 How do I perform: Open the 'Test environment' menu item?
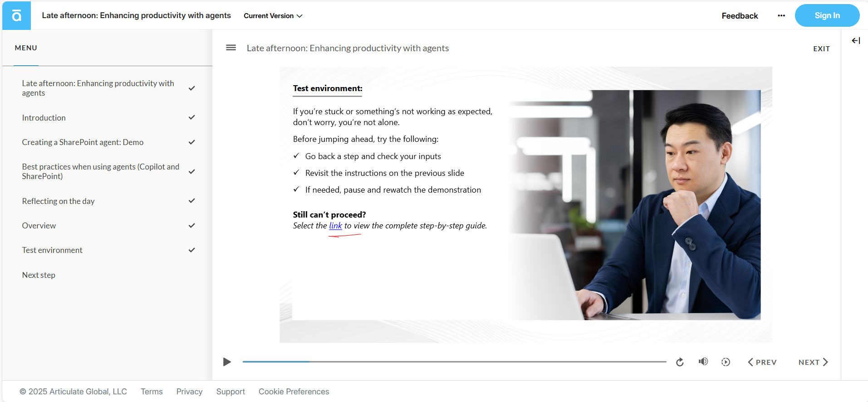(x=52, y=250)
